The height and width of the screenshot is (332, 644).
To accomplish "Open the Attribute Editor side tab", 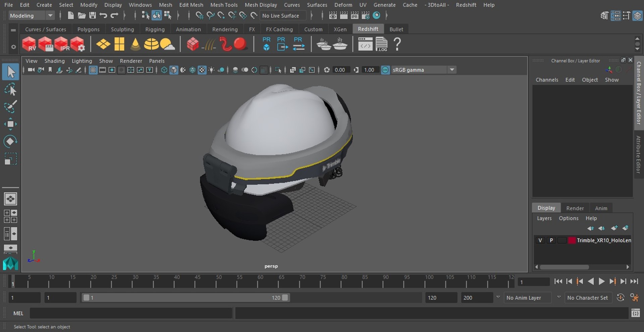I will (639, 154).
